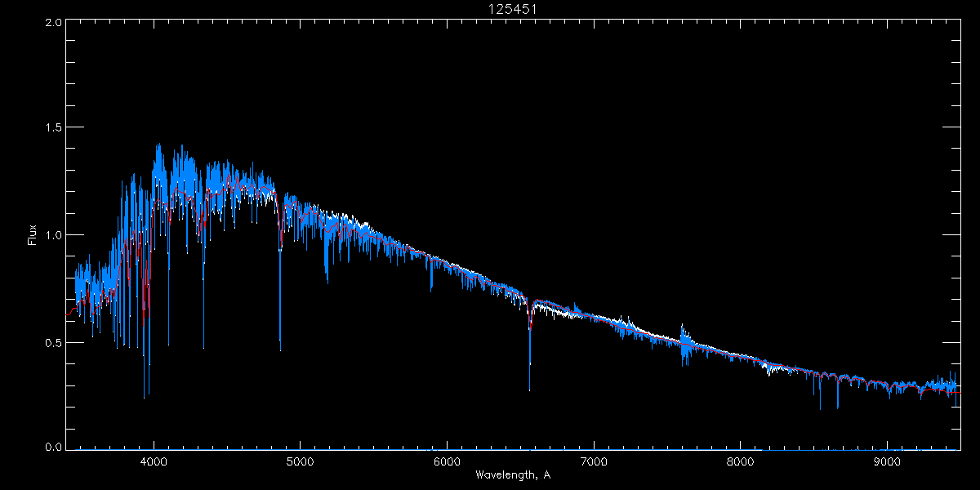Click the 5000 x-axis tick label
The width and height of the screenshot is (980, 490).
point(300,461)
